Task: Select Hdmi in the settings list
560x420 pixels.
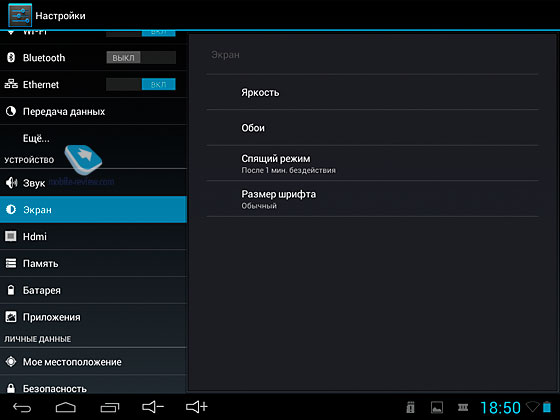Action: click(94, 236)
